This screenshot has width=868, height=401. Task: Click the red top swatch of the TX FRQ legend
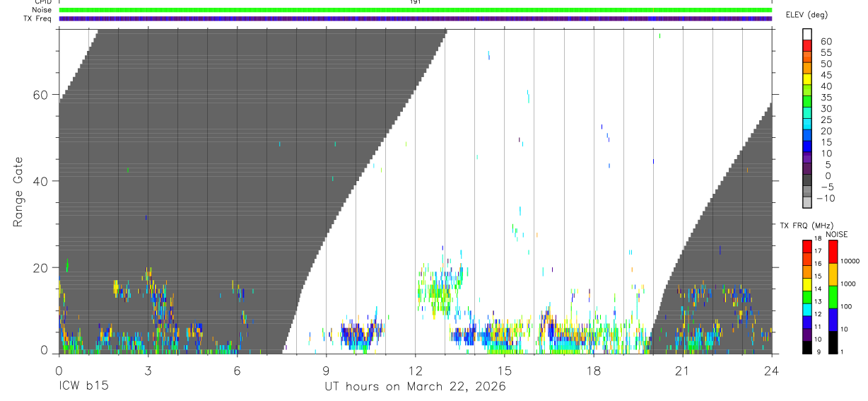click(807, 247)
